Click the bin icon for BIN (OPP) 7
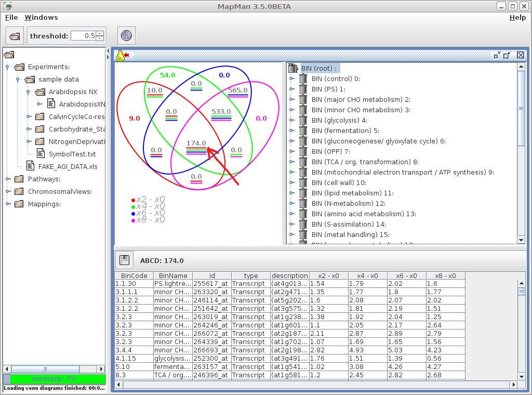 pos(303,151)
